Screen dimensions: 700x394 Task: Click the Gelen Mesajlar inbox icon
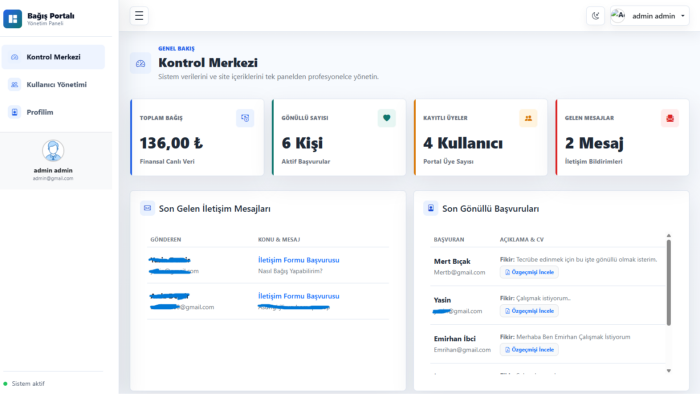point(670,118)
